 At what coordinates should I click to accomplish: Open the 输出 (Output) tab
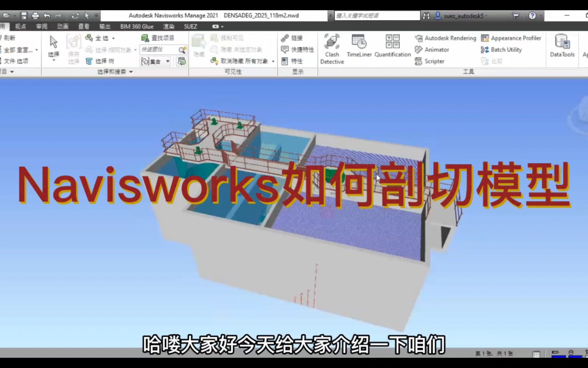point(105,26)
